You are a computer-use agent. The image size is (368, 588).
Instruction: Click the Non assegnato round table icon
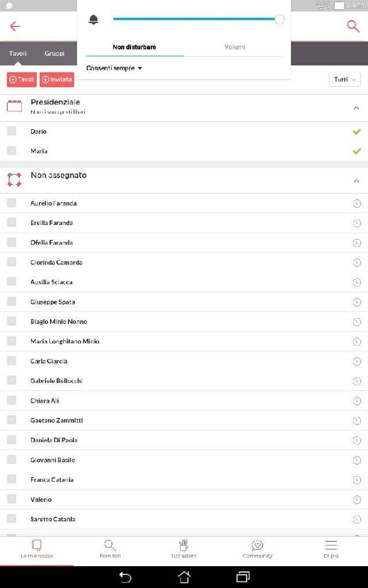pyautogui.click(x=14, y=179)
